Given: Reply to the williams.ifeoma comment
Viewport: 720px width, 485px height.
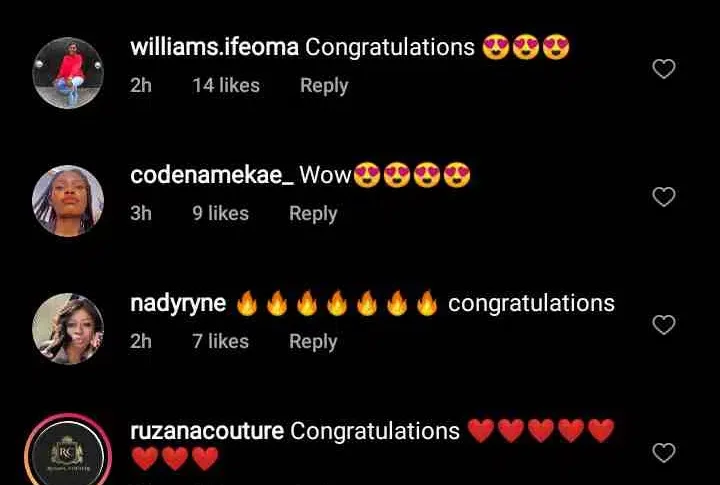Looking at the screenshot, I should click(324, 86).
